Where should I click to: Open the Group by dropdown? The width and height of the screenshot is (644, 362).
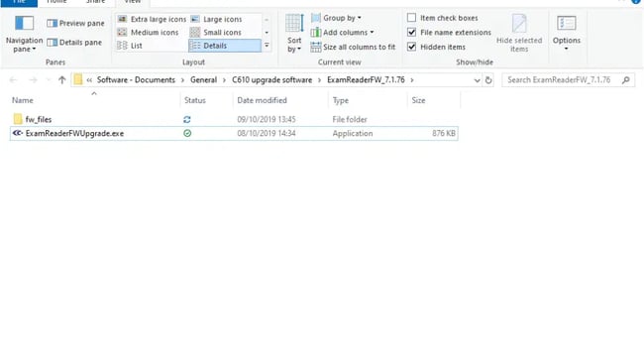[336, 18]
